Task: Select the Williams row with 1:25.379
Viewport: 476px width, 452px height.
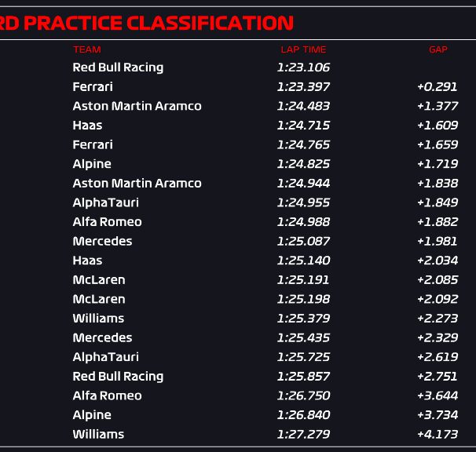Action: click(x=238, y=319)
